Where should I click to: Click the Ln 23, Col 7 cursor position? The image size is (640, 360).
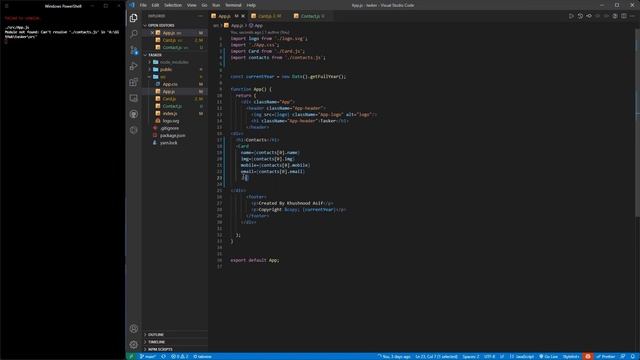click(436, 356)
